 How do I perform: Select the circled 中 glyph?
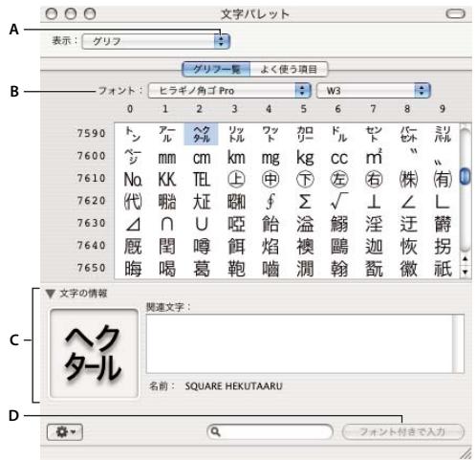pyautogui.click(x=270, y=180)
